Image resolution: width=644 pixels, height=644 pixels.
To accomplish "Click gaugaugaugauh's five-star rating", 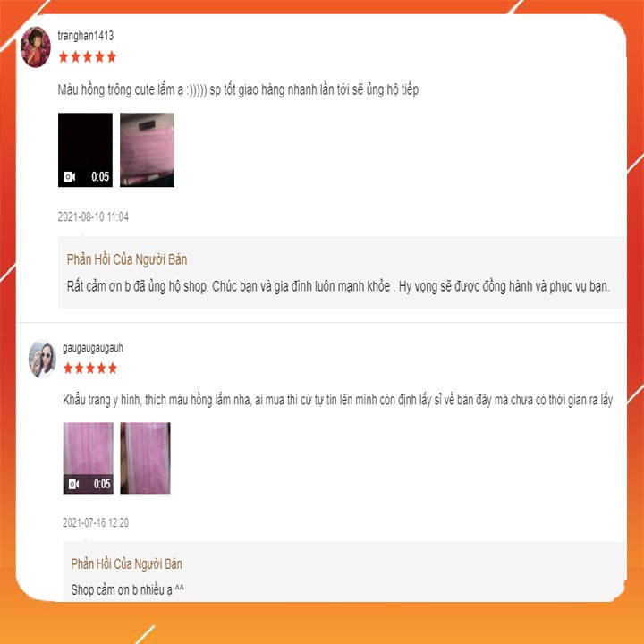I will pos(90,369).
